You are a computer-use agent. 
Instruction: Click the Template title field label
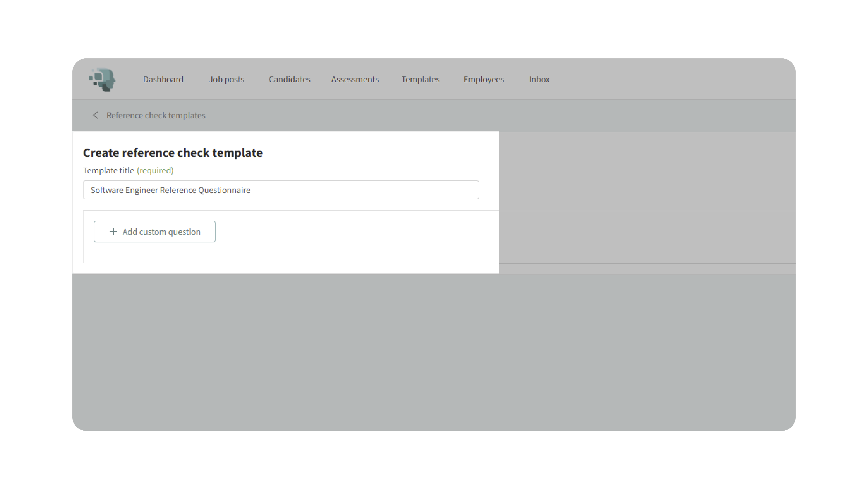pos(108,171)
